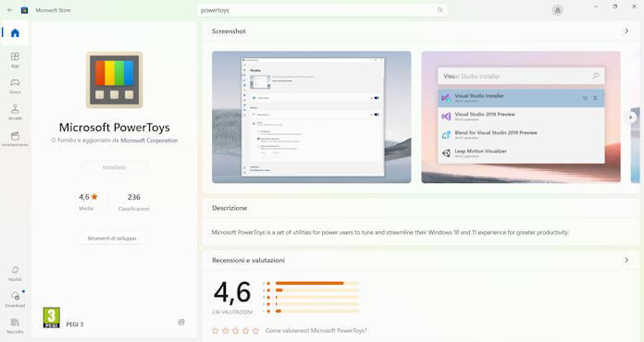Click the four-star rating bar
Image resolution: width=644 pixels, height=342 pixels.
coord(317,290)
